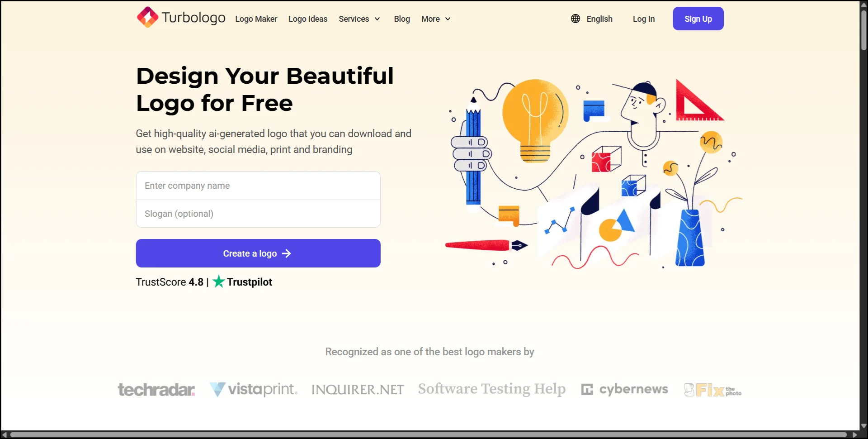The width and height of the screenshot is (868, 439).
Task: Select the globe icon next to English
Action: coord(575,19)
